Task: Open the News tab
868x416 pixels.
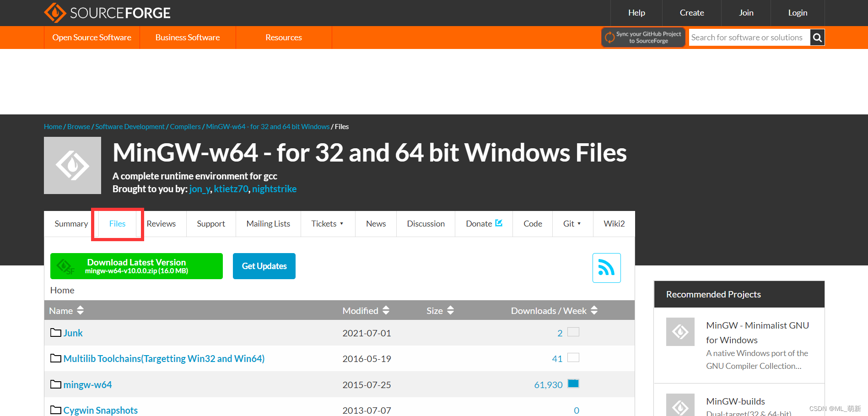Action: point(376,224)
